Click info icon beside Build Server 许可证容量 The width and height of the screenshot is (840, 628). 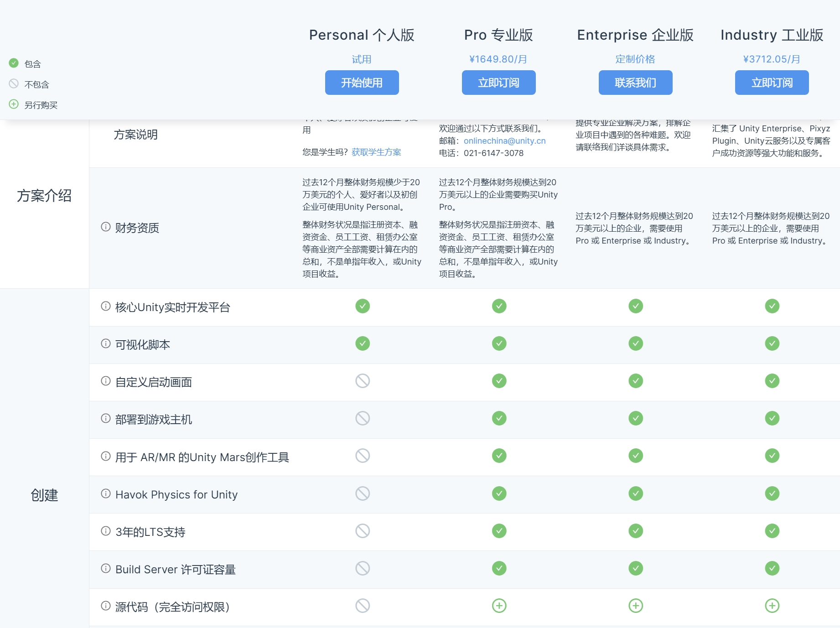click(x=106, y=568)
